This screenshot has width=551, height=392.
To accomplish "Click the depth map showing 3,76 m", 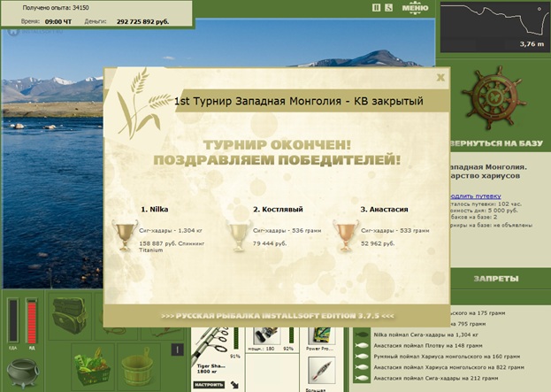I will pyautogui.click(x=494, y=27).
